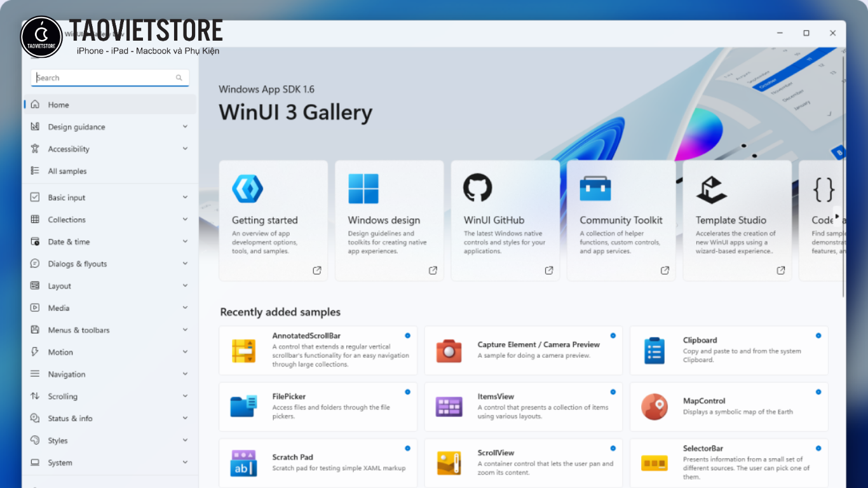Open external link on WinUI GitHub card
The width and height of the screenshot is (868, 488).
(549, 270)
